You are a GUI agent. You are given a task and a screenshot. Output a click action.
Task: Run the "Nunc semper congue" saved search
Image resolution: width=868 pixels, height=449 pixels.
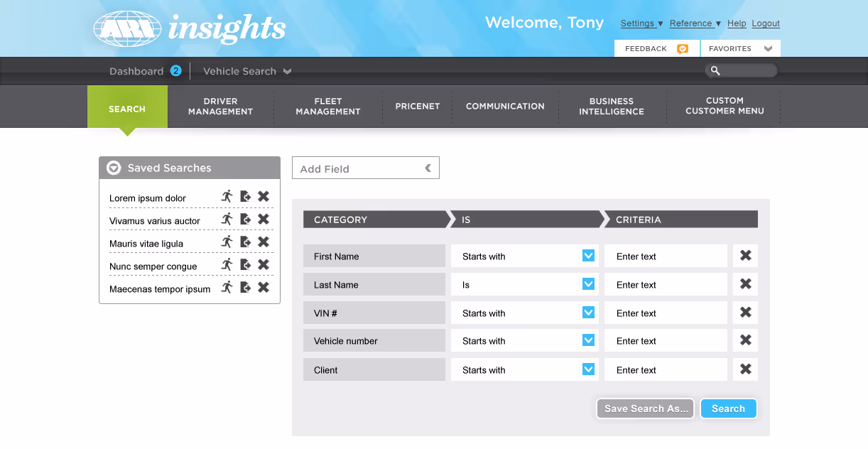point(228,264)
